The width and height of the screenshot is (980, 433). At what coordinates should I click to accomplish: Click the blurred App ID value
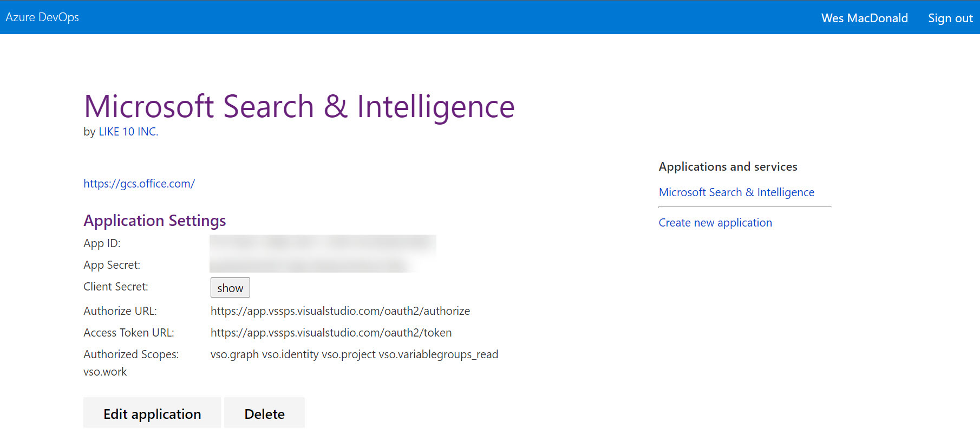click(x=323, y=243)
